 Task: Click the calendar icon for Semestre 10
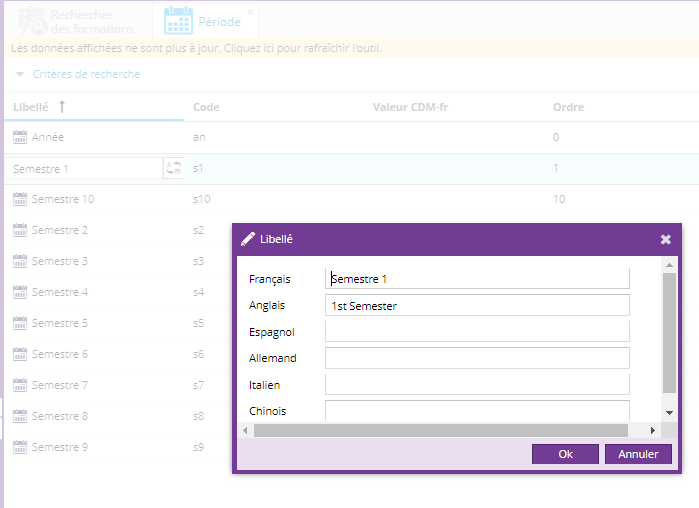click(x=20, y=199)
